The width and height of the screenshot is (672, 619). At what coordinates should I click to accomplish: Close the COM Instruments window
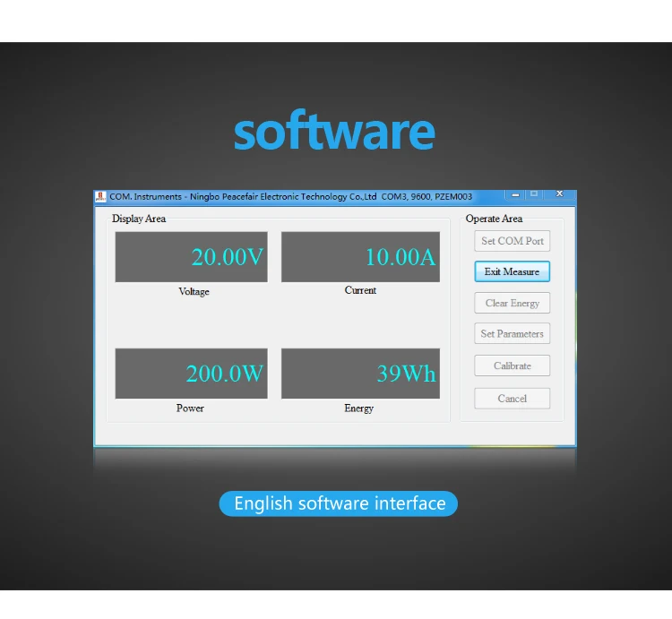click(560, 193)
